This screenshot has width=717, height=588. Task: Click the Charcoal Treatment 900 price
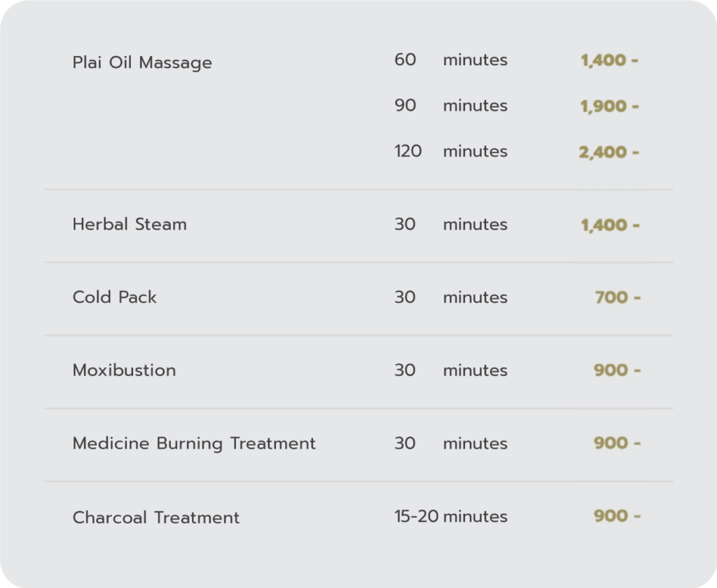[616, 517]
